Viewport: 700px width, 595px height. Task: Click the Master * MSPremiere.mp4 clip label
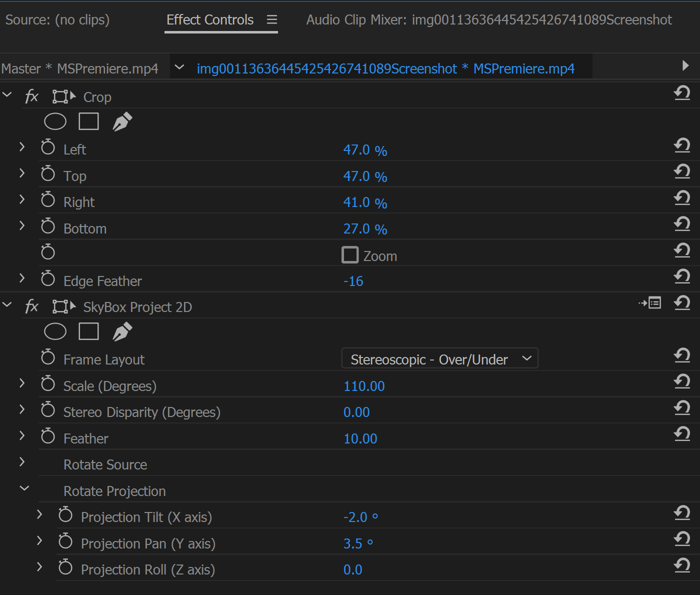[80, 68]
